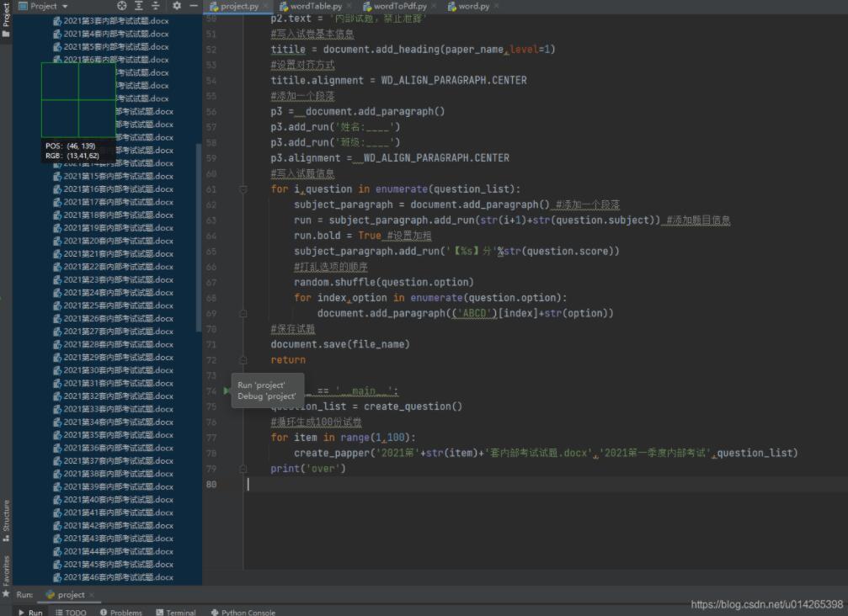
Task: Toggle fold marker at line 69
Action: (x=243, y=313)
